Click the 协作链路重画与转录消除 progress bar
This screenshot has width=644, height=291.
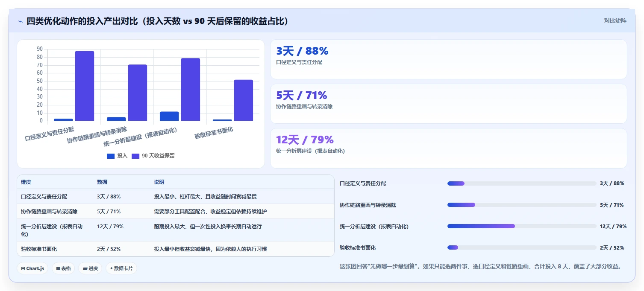pyautogui.click(x=522, y=205)
